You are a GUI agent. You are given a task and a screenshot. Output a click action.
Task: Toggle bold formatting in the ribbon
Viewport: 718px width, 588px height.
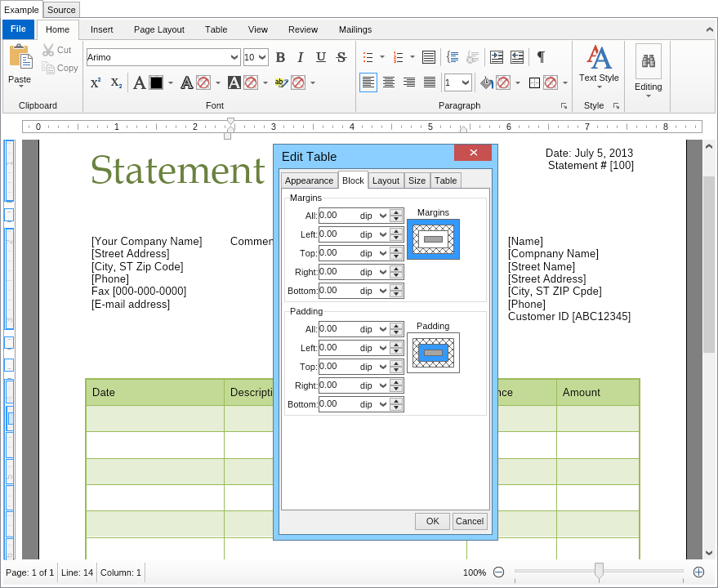[280, 57]
